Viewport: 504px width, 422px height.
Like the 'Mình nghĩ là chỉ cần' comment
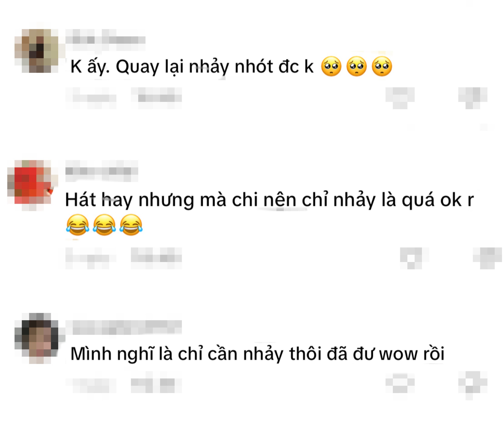point(400,382)
